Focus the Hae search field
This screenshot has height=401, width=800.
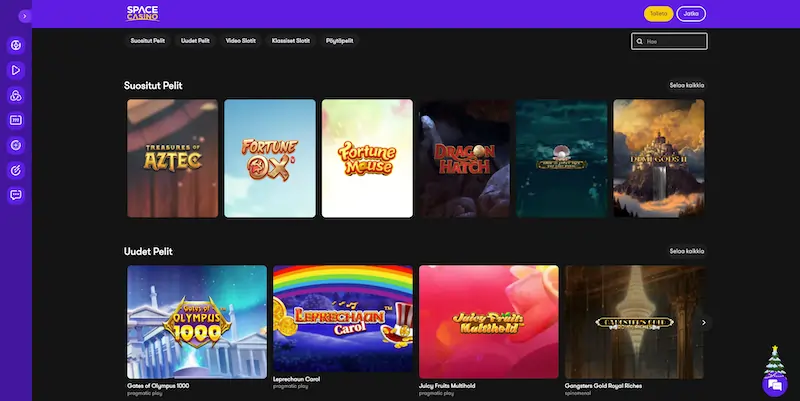coord(669,41)
